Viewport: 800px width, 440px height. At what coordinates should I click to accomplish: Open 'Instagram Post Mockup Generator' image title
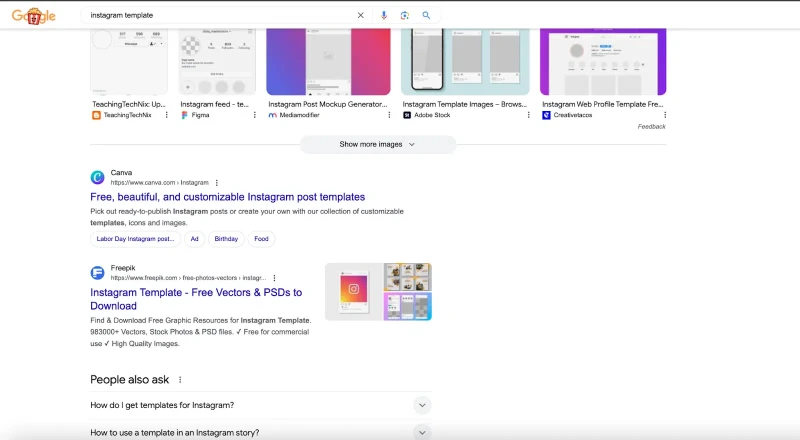(328, 104)
